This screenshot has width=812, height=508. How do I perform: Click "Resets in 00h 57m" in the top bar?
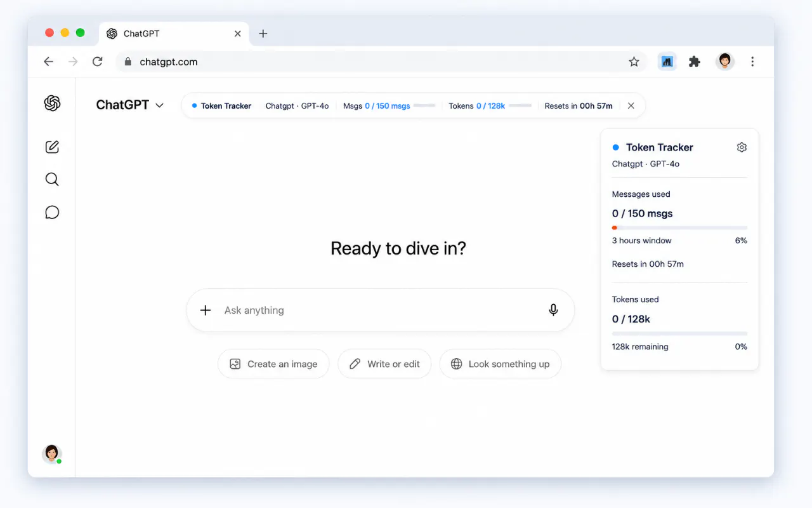pos(579,106)
